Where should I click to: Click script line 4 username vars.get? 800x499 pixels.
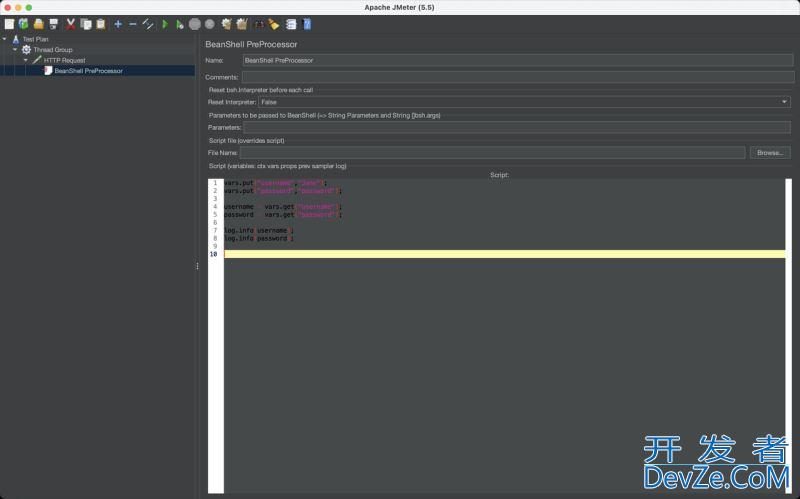click(x=283, y=207)
